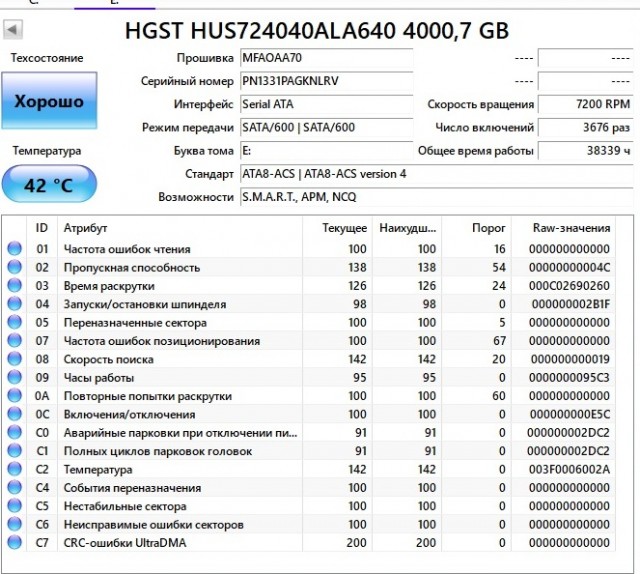Click status circle for attribute C4
The image size is (640, 574).
15,487
